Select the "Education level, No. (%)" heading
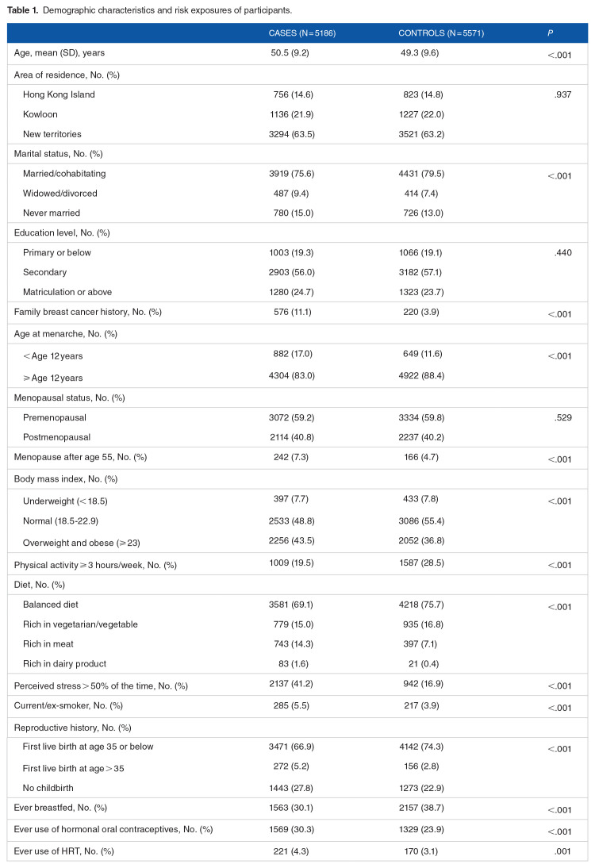The height and width of the screenshot is (868, 595). click(x=62, y=233)
